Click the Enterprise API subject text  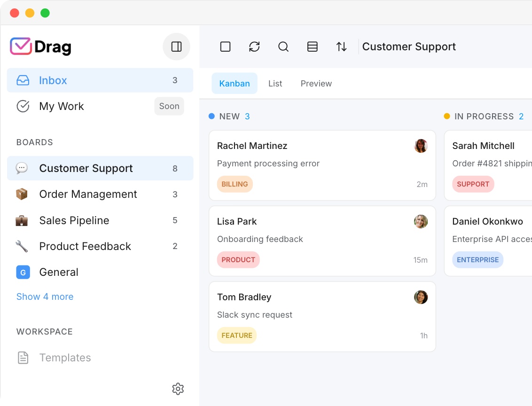pyautogui.click(x=492, y=239)
